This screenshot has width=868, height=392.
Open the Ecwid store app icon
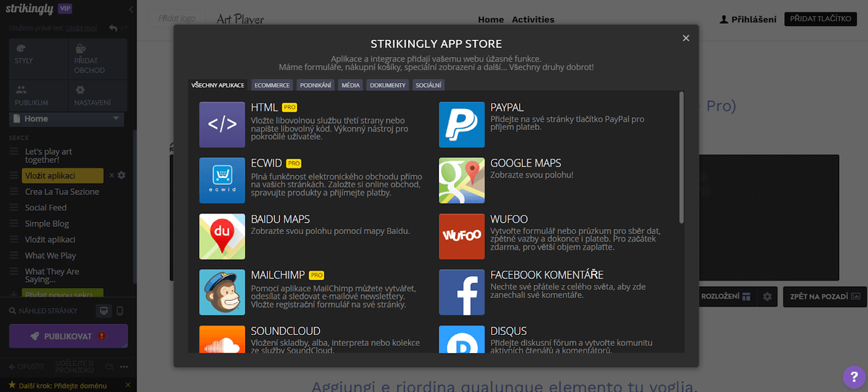click(x=222, y=181)
